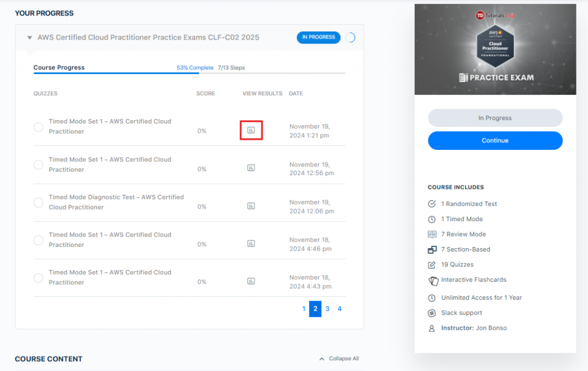Click the Slack support icon
This screenshot has width=588, height=371.
click(432, 313)
